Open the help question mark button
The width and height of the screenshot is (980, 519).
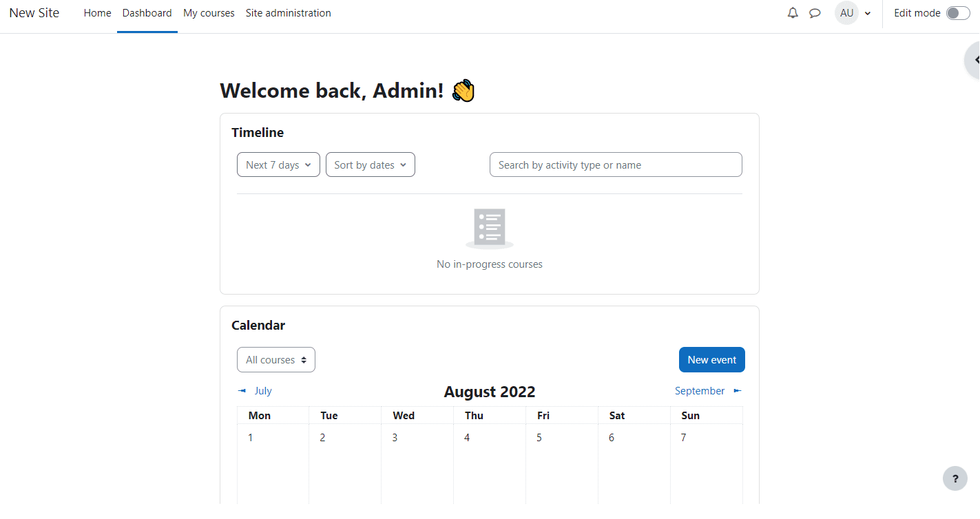coord(955,478)
